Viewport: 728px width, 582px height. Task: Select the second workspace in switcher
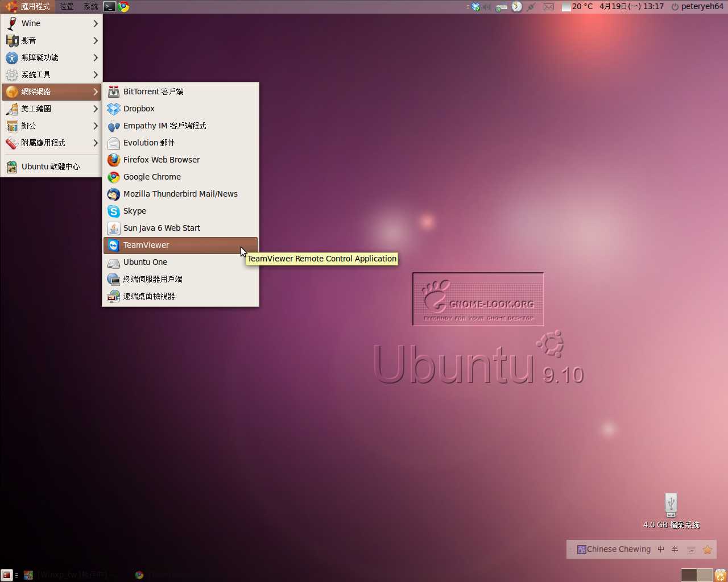tap(705, 575)
